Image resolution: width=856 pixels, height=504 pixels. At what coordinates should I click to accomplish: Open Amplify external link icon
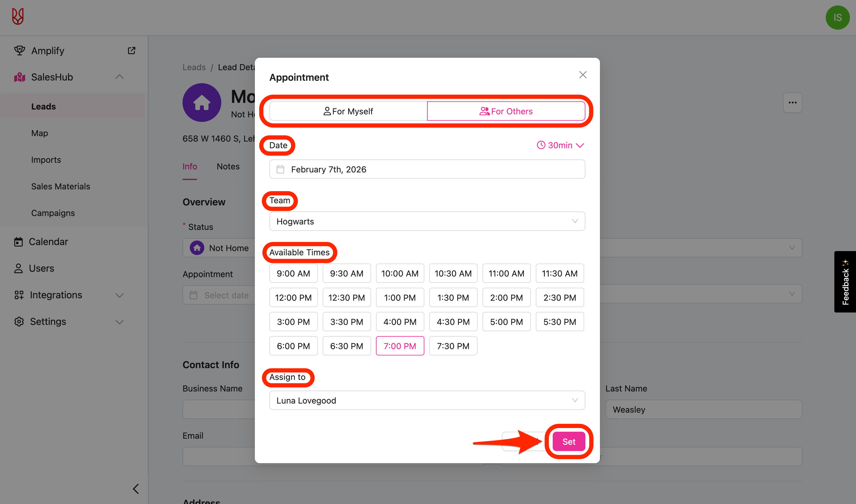point(131,51)
